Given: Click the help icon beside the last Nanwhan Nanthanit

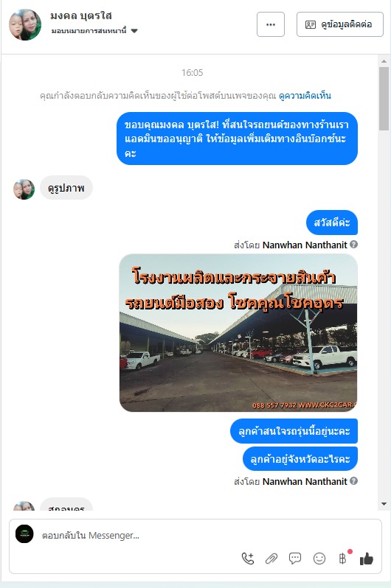Looking at the screenshot, I should pos(353,480).
